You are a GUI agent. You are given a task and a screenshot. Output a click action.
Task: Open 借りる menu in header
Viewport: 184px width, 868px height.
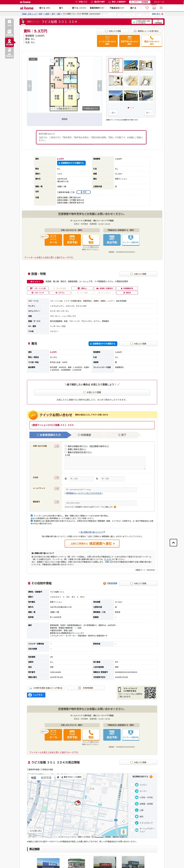tap(45, 8)
